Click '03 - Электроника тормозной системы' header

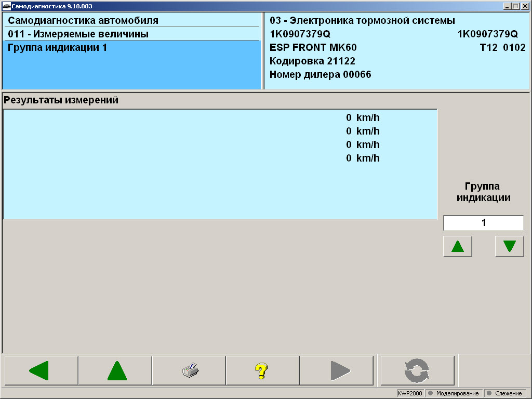point(362,21)
